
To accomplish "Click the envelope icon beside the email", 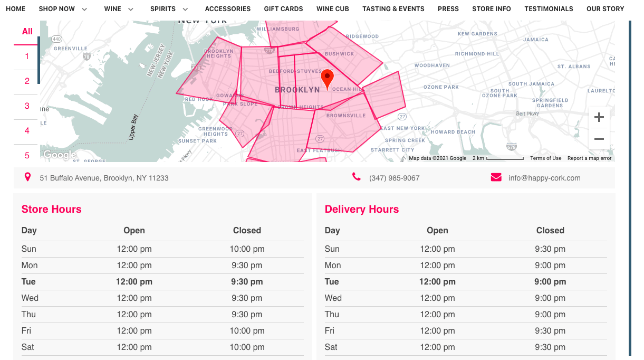I will point(496,177).
